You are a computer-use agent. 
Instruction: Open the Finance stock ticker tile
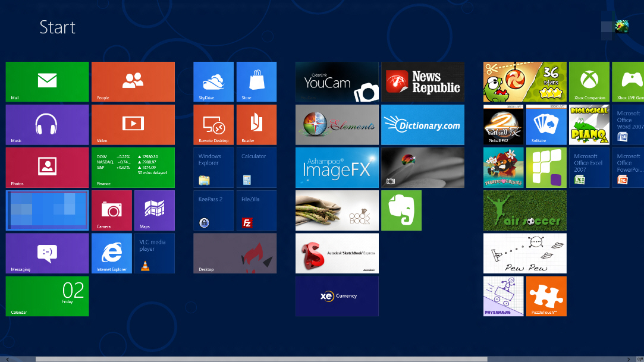pyautogui.click(x=133, y=167)
